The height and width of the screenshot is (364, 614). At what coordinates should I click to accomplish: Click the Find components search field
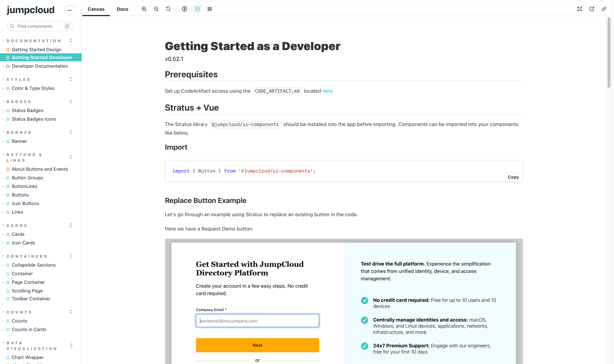point(40,26)
